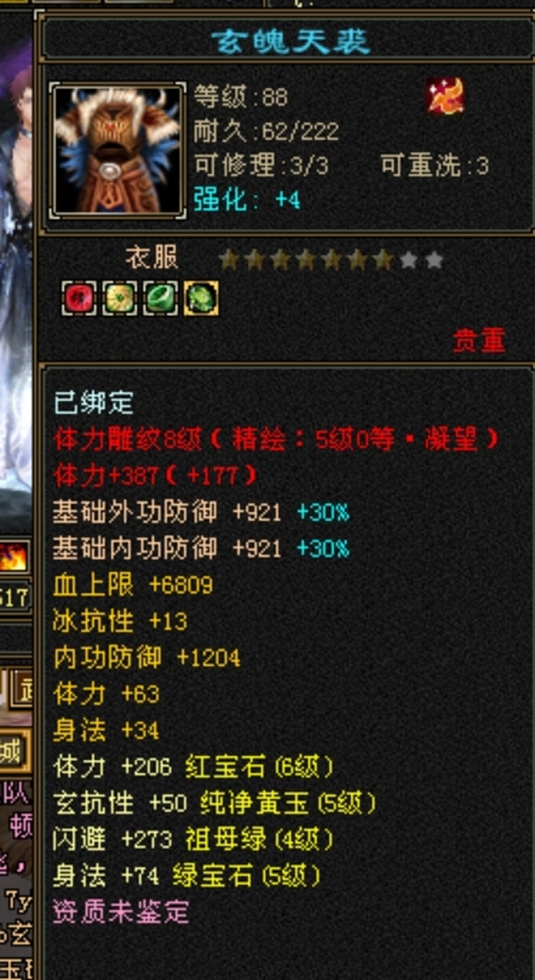Click the 玄魄天裘 armor item thumbnail
Screen dimensions: 535x980
click(118, 151)
